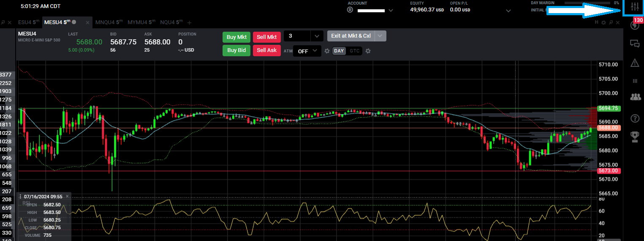Click the red 5673.00 price label
The height and width of the screenshot is (241, 644).
(608, 170)
